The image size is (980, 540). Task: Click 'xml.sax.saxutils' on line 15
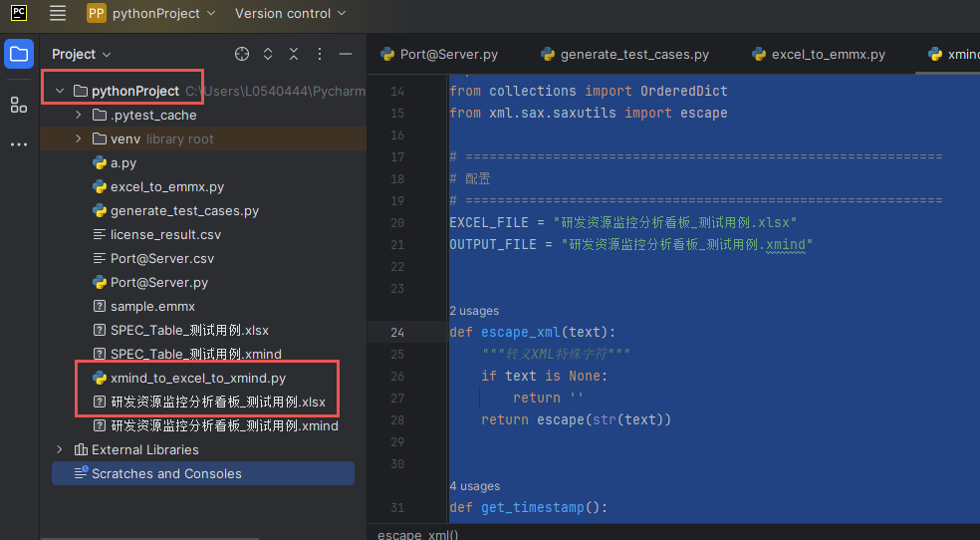pos(553,114)
